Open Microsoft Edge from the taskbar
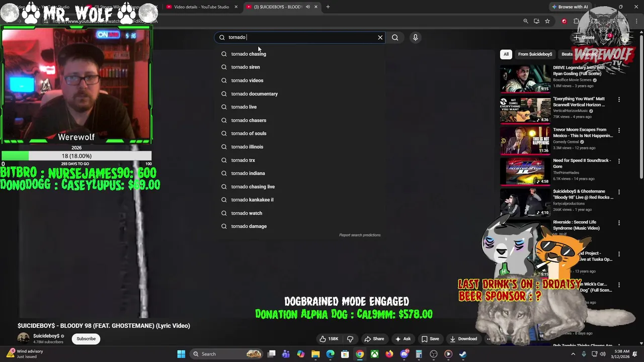The height and width of the screenshot is (362, 644). (x=330, y=354)
